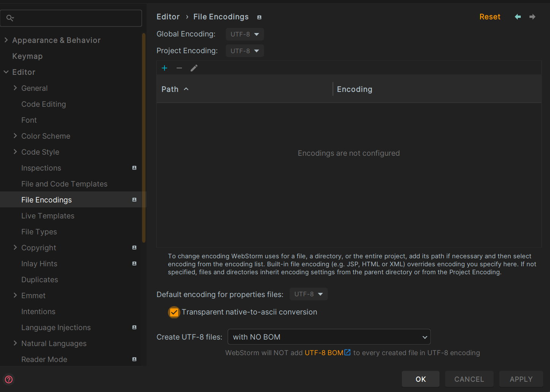Click the Reset link
The image size is (550, 392).
[490, 17]
